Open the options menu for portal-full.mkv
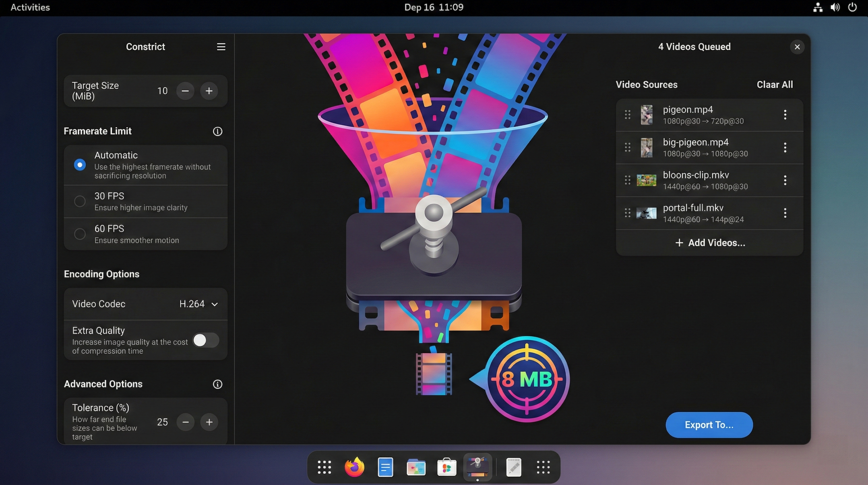 (785, 213)
